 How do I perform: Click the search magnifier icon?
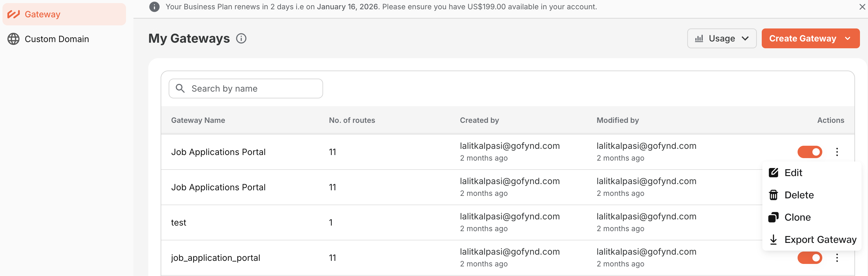[x=180, y=88]
